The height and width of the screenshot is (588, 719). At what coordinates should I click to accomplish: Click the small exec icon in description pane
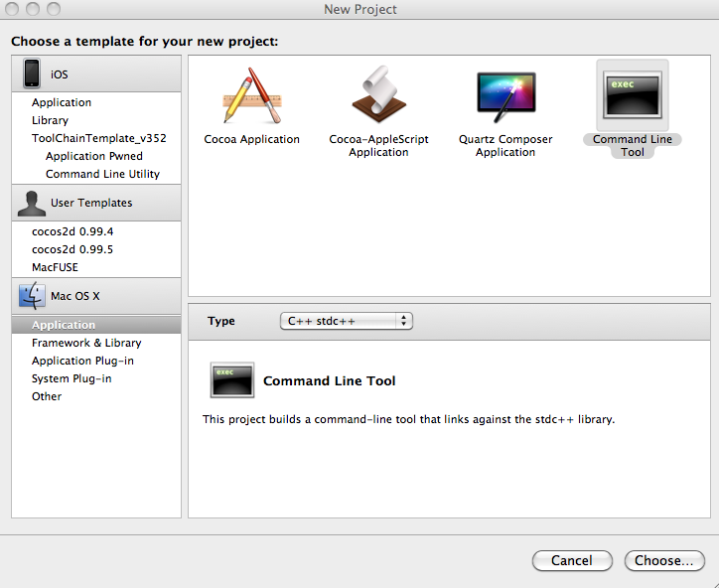[x=232, y=379]
